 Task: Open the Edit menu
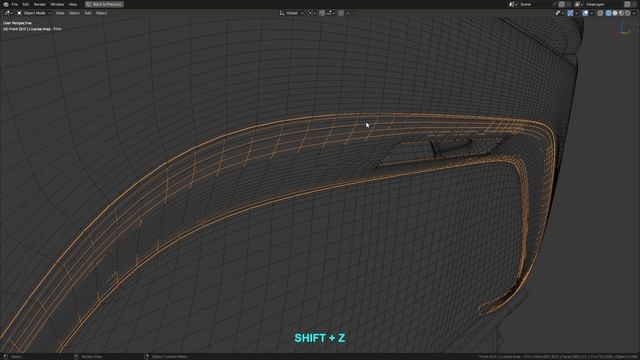26,4
